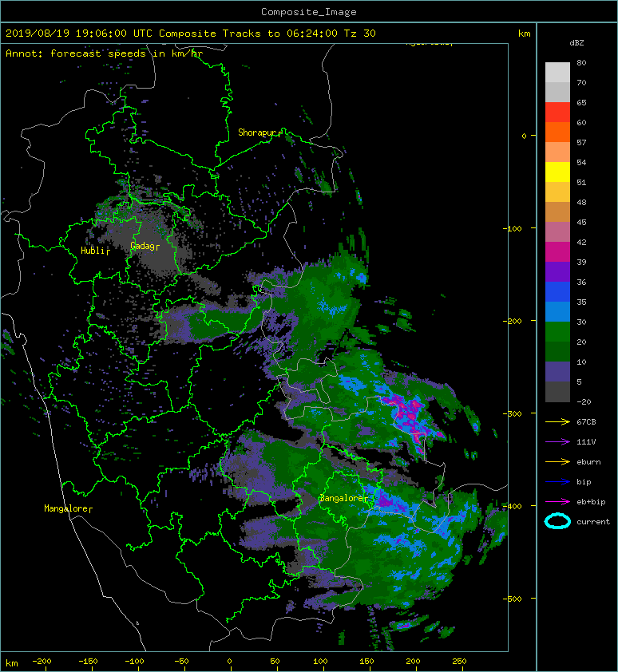Image resolution: width=618 pixels, height=672 pixels.
Task: Pick the red swatch in dBZ scale
Action: coord(557,113)
